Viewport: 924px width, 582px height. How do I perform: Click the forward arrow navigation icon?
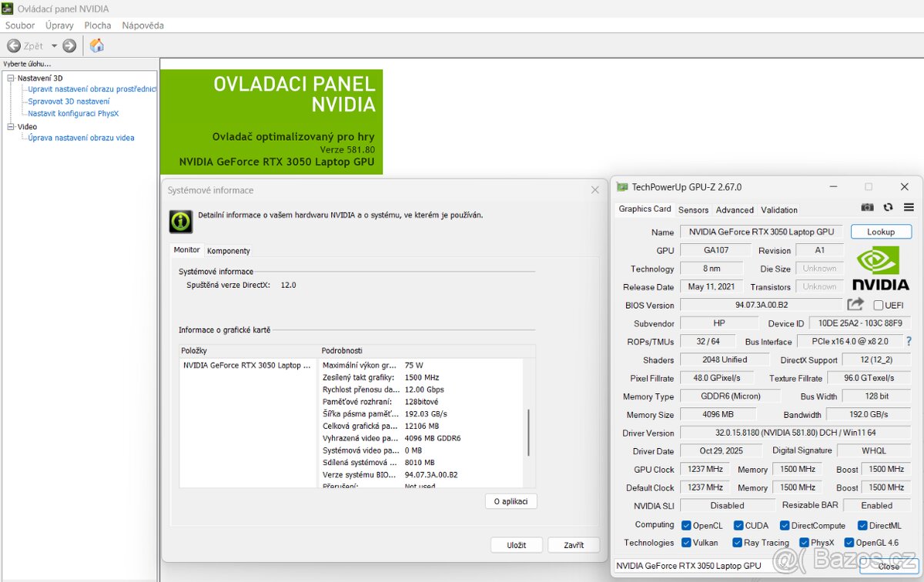(69, 46)
